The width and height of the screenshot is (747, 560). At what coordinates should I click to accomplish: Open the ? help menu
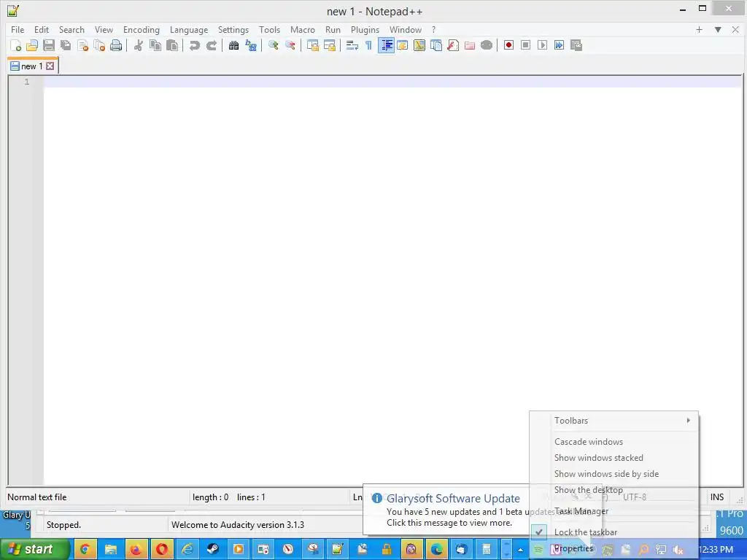coord(433,29)
